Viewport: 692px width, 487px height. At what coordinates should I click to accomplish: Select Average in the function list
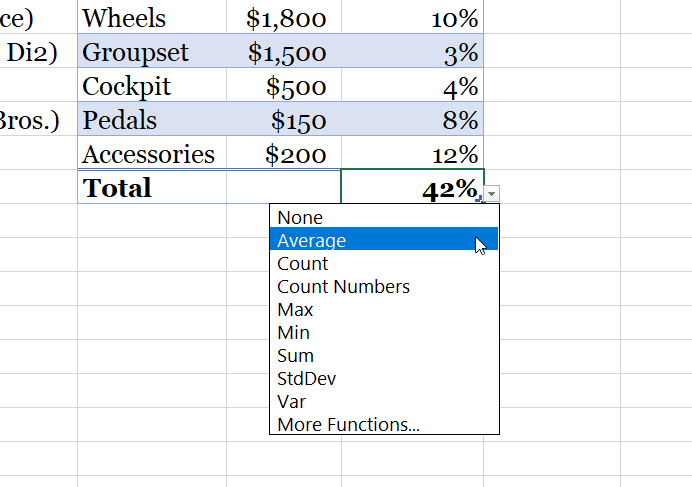[384, 239]
